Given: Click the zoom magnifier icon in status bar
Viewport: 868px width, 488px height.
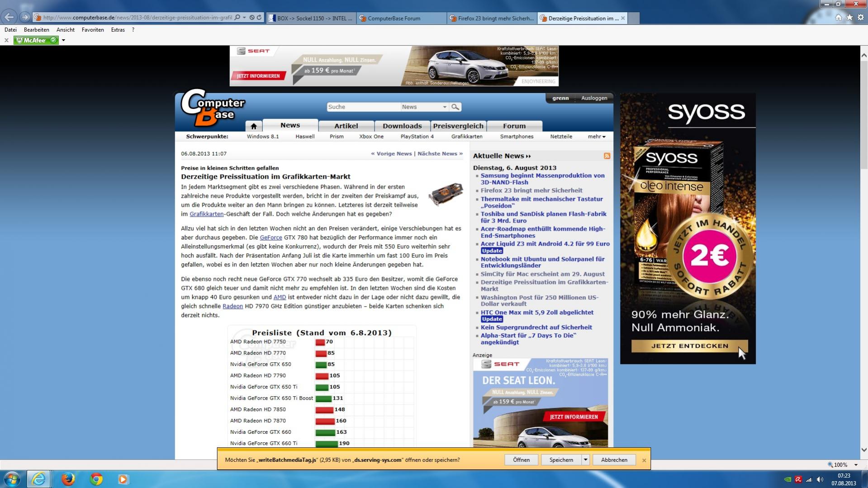Looking at the screenshot, I should tap(830, 464).
